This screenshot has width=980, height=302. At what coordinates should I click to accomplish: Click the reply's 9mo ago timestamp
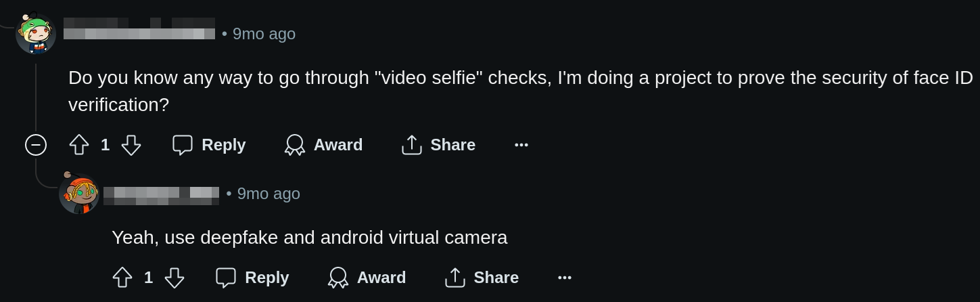pos(269,194)
